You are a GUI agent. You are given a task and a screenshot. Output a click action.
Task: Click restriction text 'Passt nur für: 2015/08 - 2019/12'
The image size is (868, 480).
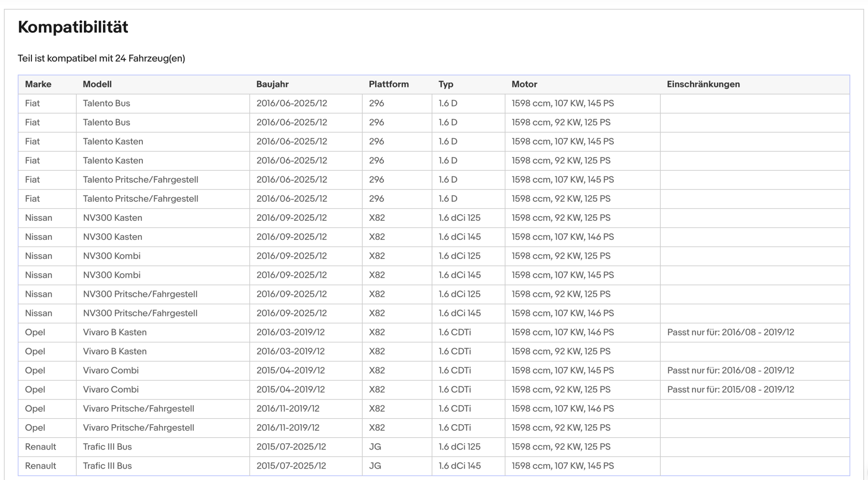(731, 389)
